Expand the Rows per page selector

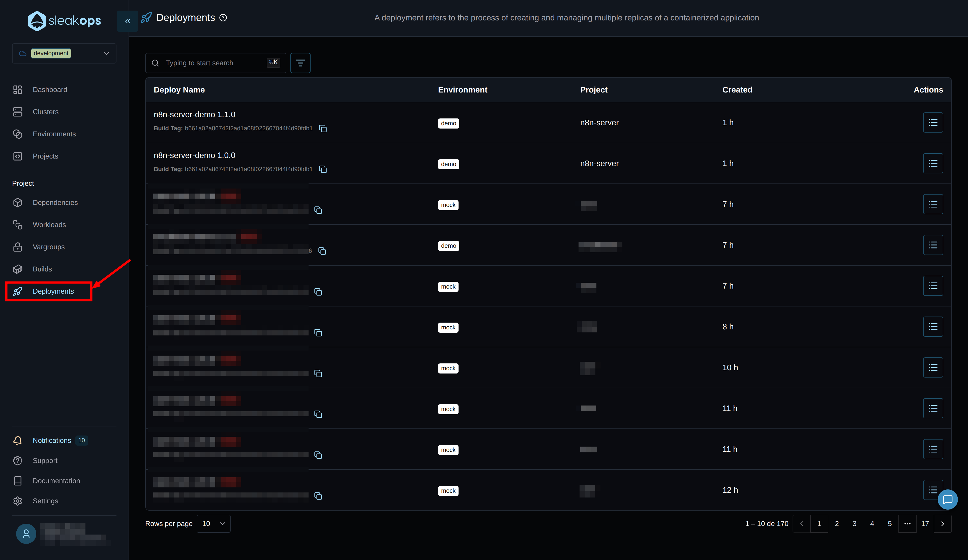click(213, 523)
